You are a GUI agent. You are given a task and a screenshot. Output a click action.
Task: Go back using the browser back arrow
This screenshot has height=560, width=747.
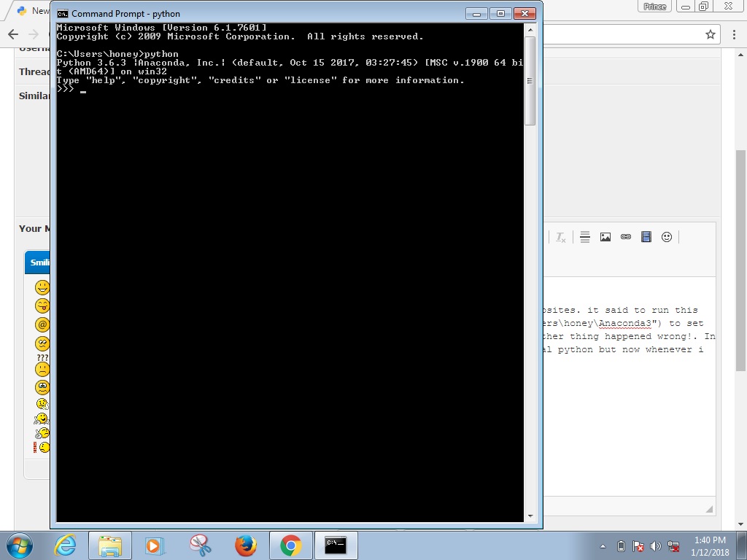[x=13, y=34]
